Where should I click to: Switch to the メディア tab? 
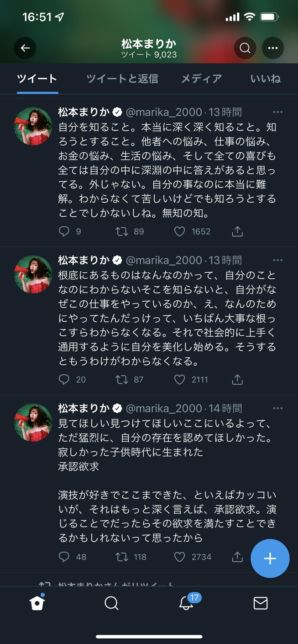(x=201, y=79)
